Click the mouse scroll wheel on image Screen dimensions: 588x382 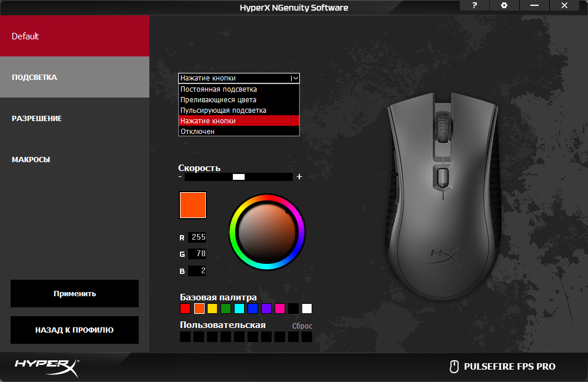click(443, 126)
